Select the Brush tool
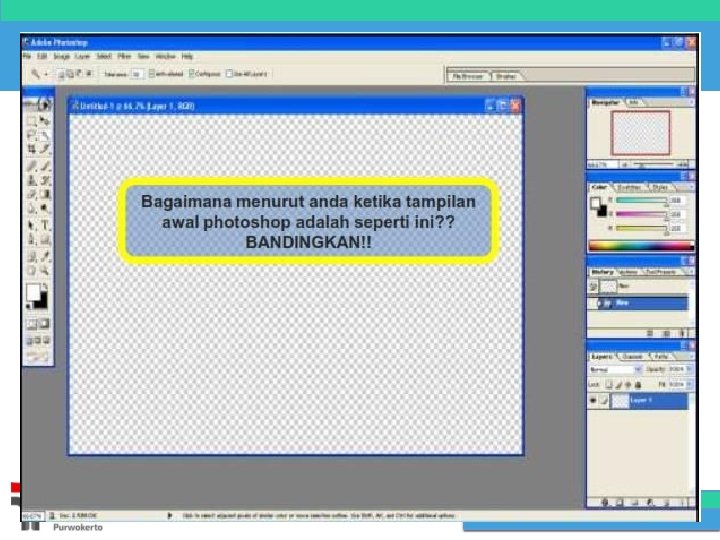The width and height of the screenshot is (720, 540). [45, 166]
